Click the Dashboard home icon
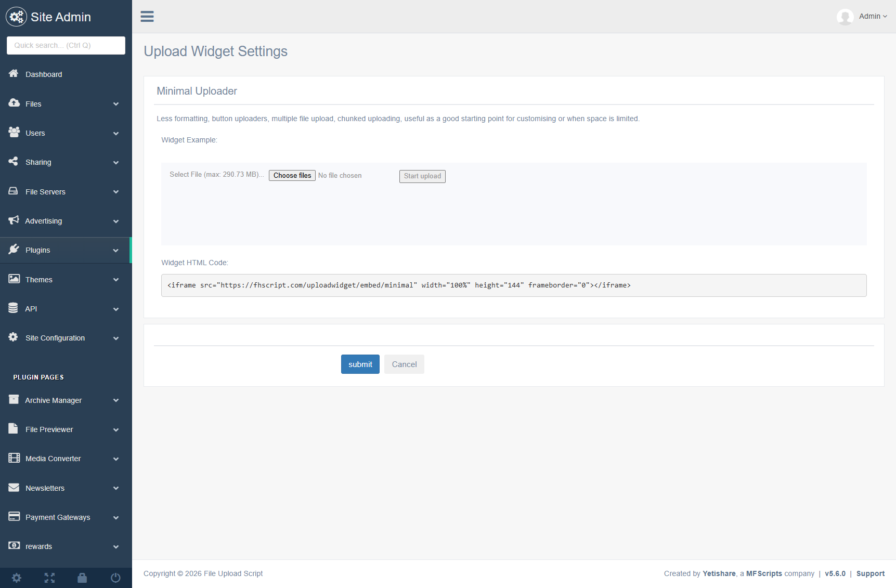The height and width of the screenshot is (588, 896). click(x=14, y=74)
